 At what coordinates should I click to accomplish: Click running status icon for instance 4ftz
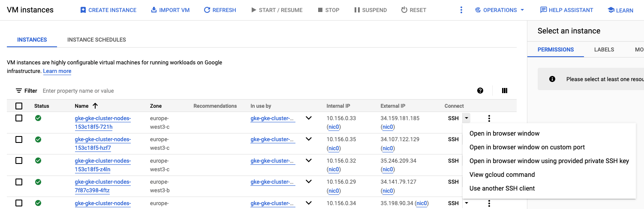38,182
